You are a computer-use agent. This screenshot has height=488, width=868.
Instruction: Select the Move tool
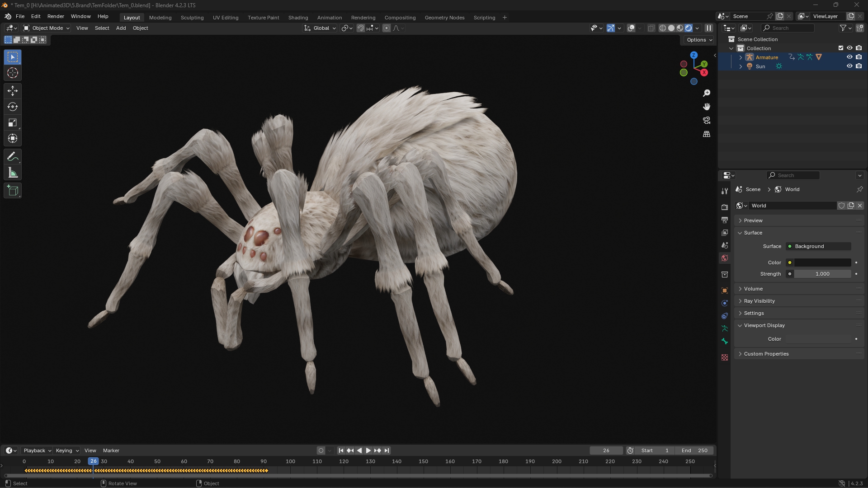point(12,91)
